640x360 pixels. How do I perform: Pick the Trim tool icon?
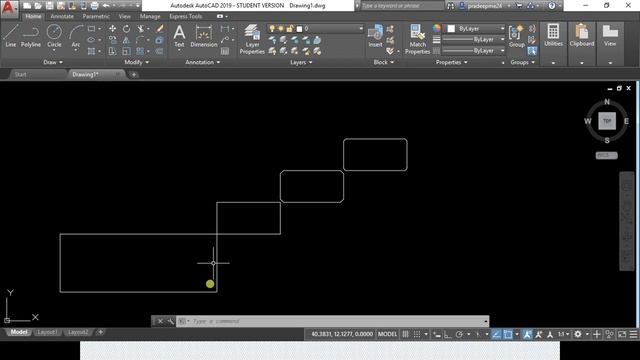coord(140,29)
